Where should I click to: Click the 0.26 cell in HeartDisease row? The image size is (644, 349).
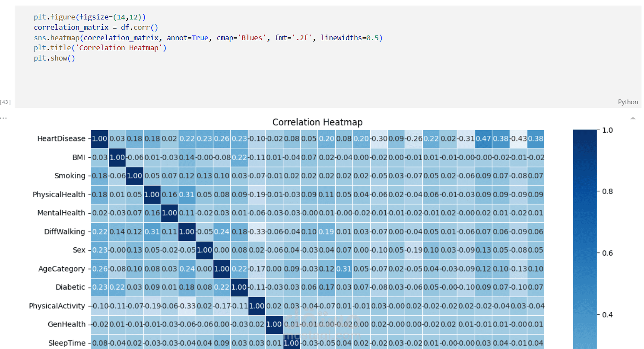tap(222, 139)
